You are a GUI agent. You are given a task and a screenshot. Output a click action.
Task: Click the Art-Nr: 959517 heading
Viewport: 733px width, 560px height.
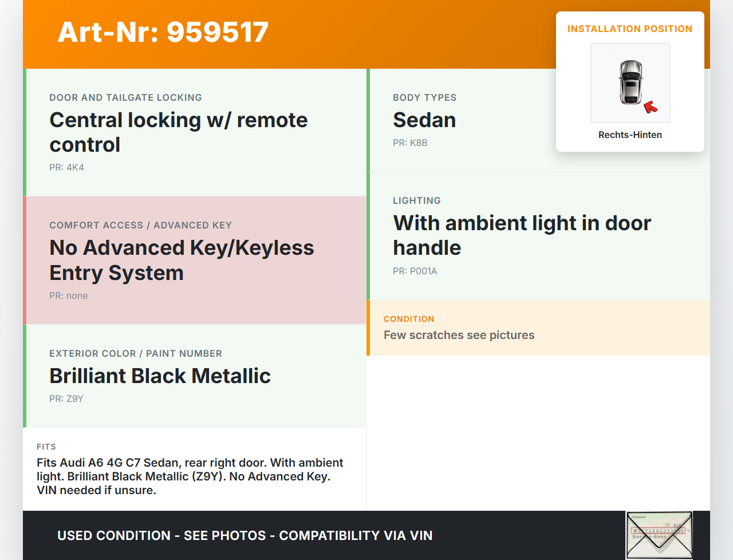point(163,32)
